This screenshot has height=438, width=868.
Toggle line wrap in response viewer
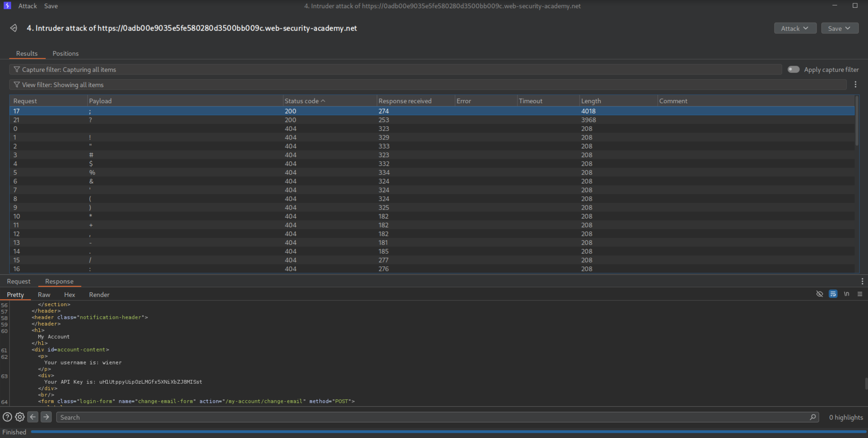click(833, 294)
